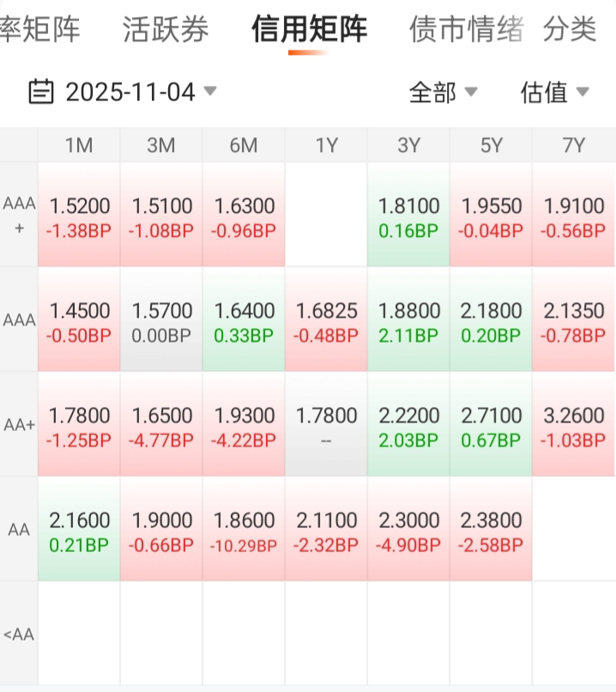Go to the 分类 tab
This screenshot has height=692, width=616.
click(x=570, y=30)
